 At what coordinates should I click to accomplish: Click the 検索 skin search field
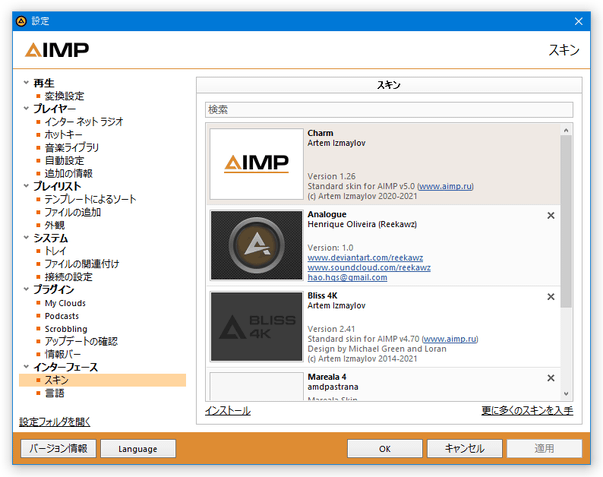tap(389, 110)
